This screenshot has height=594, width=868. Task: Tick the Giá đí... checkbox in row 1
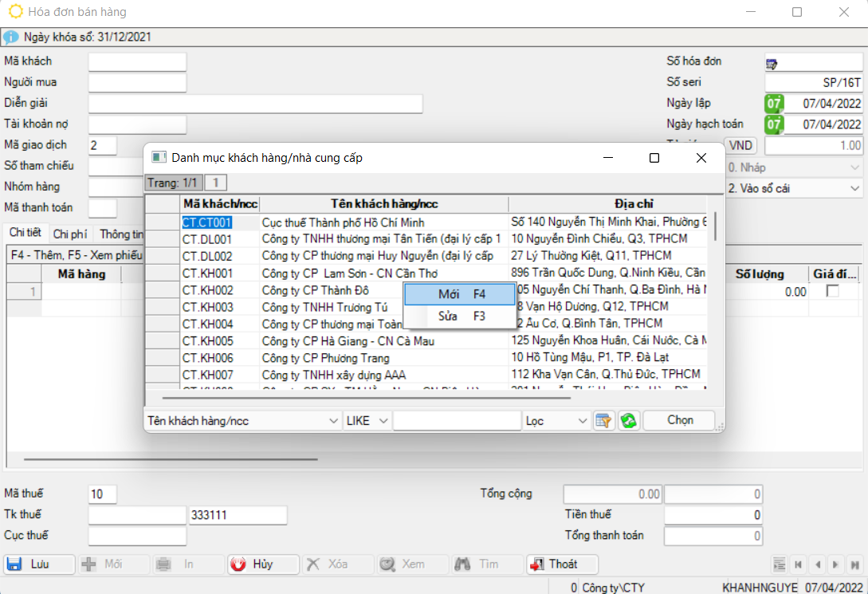tap(833, 292)
